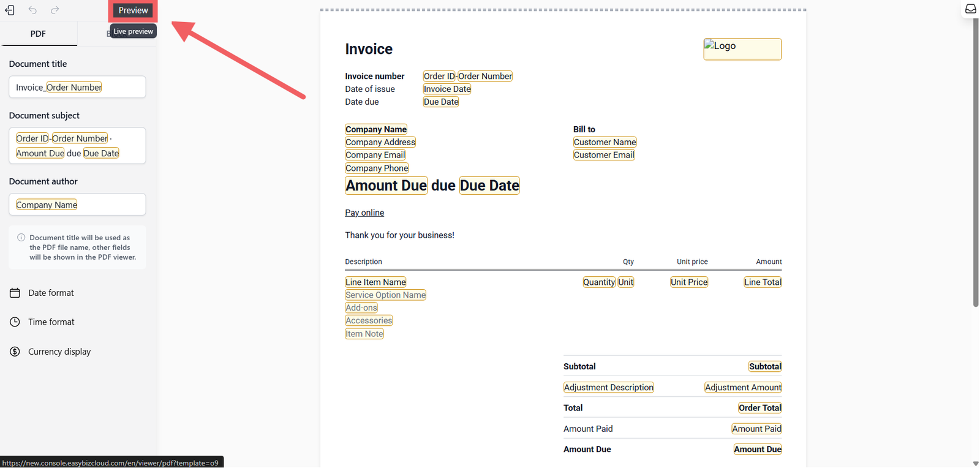The width and height of the screenshot is (980, 468).
Task: Click the Order Number tag in Document title
Action: (x=74, y=87)
